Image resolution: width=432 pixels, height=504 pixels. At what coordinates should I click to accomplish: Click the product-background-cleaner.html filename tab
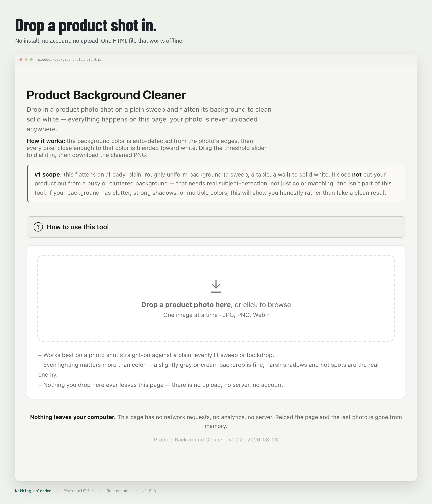pos(69,60)
